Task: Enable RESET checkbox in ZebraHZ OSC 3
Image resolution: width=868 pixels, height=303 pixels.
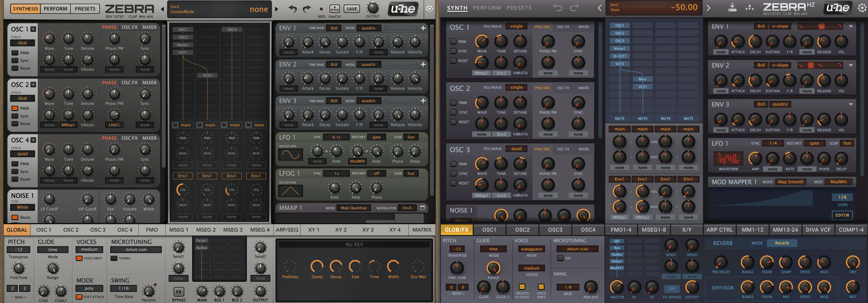Action: point(453,183)
